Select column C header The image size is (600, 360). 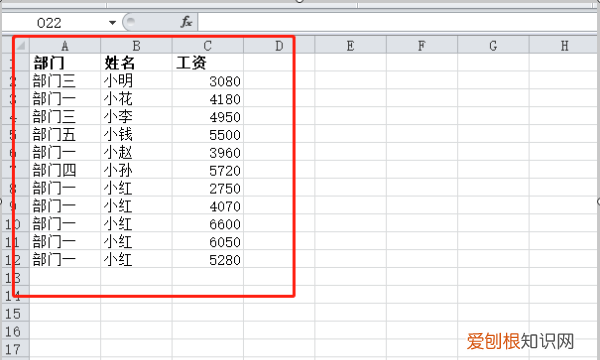(208, 46)
